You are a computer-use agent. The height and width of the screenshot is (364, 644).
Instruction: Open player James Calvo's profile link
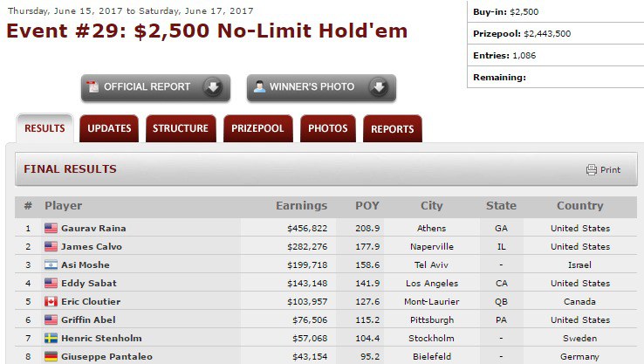[92, 247]
